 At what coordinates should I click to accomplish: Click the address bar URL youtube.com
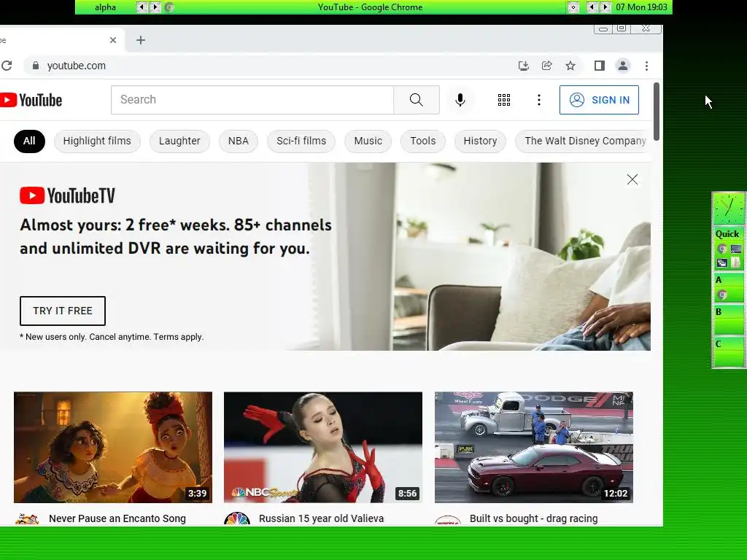[76, 66]
